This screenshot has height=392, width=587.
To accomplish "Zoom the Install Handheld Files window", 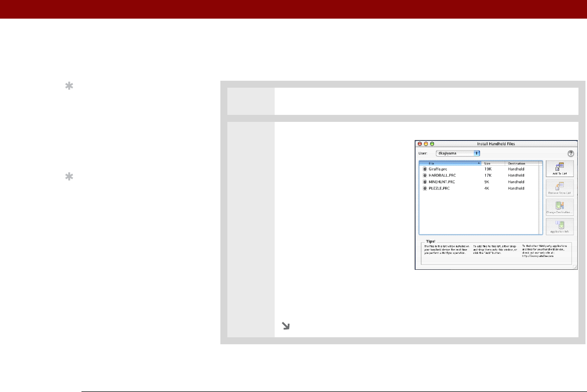I will pos(432,144).
